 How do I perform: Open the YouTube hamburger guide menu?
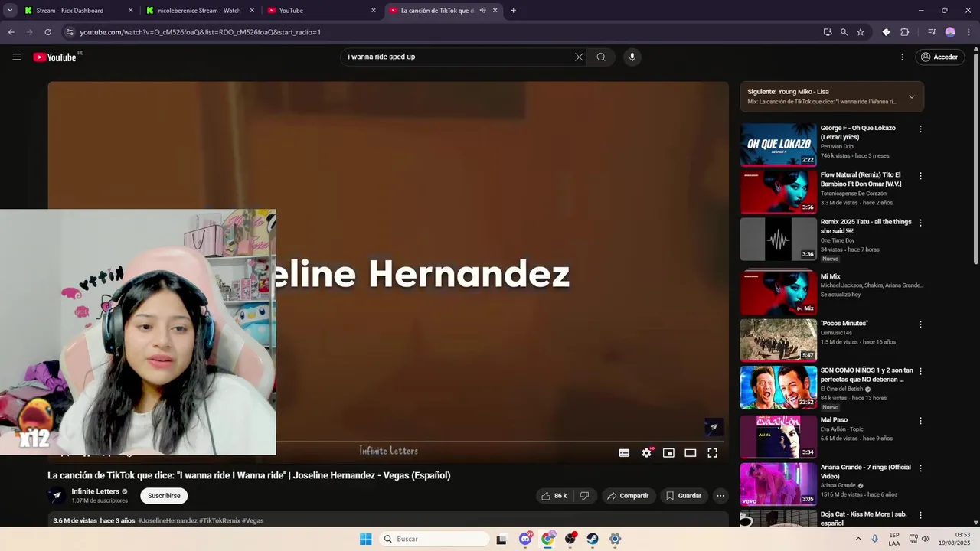tap(16, 57)
